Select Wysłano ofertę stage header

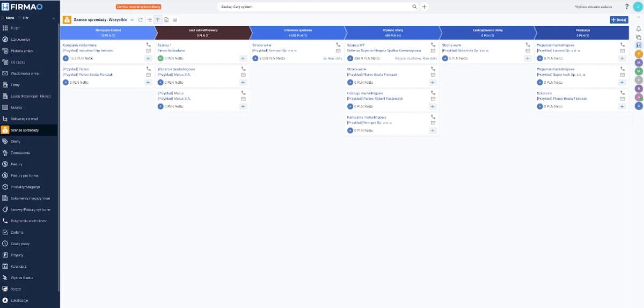[x=392, y=33]
